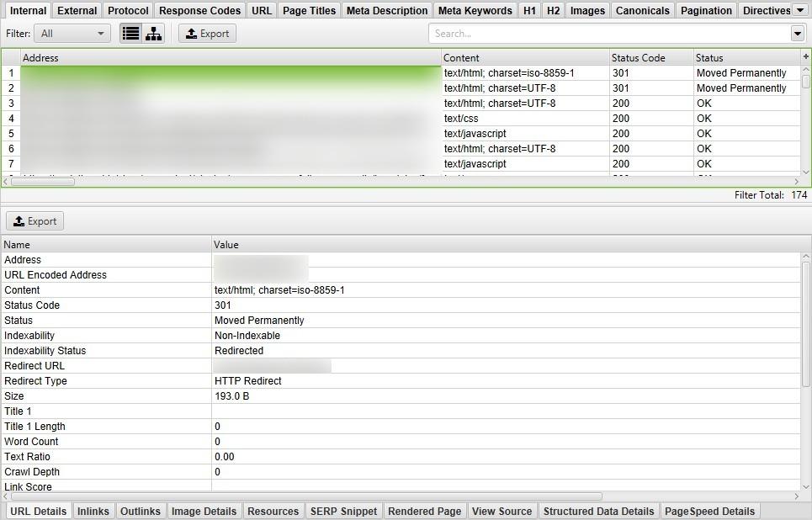The height and width of the screenshot is (520, 812).
Task: Sort by the Status column header in top table
Action: tap(746, 57)
